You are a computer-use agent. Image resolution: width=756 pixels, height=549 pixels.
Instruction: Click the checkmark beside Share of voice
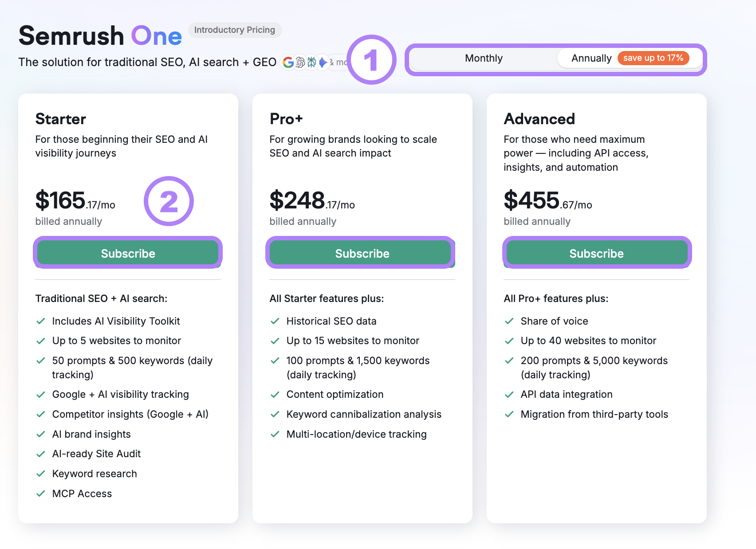click(x=509, y=321)
